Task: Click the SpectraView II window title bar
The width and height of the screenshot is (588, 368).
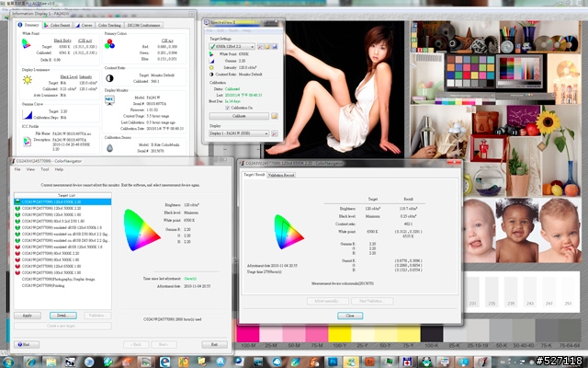Action: 243,22
